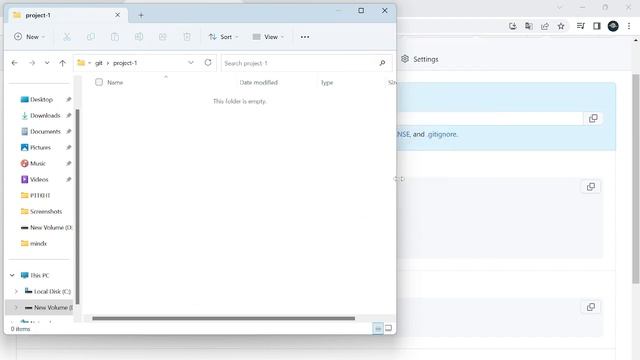Open the Sort dropdown

[x=223, y=37]
